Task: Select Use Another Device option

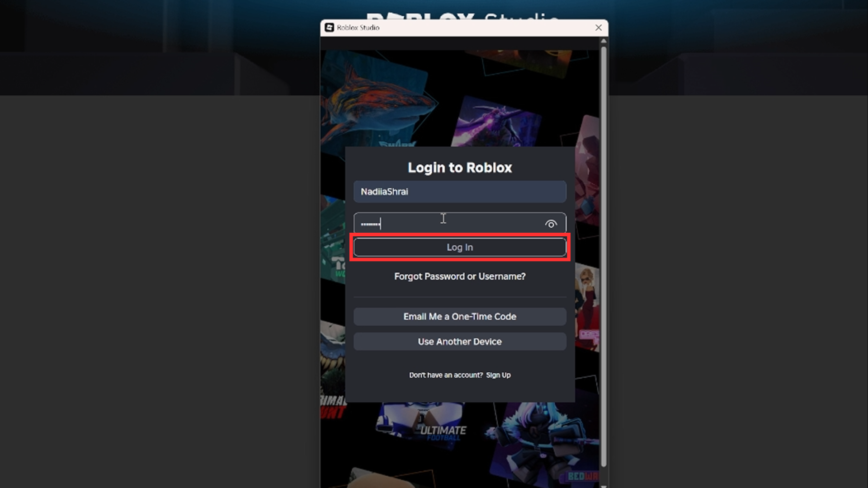Action: pyautogui.click(x=460, y=342)
